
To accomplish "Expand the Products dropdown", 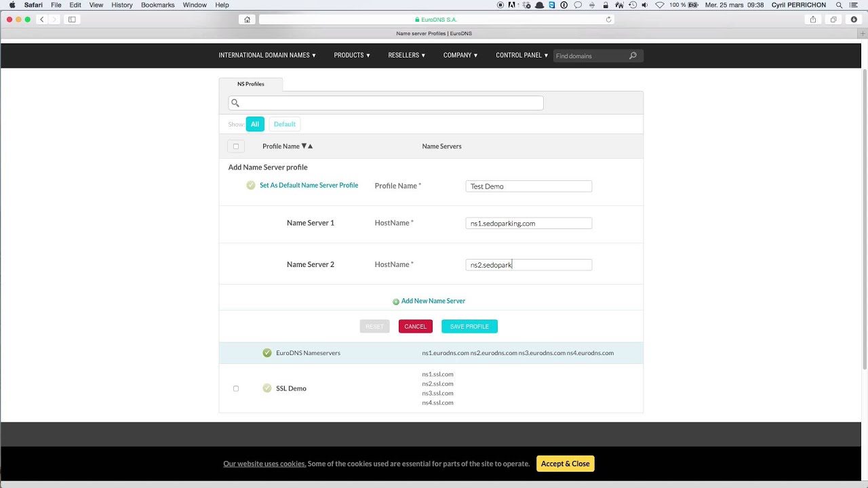I will click(x=352, y=56).
